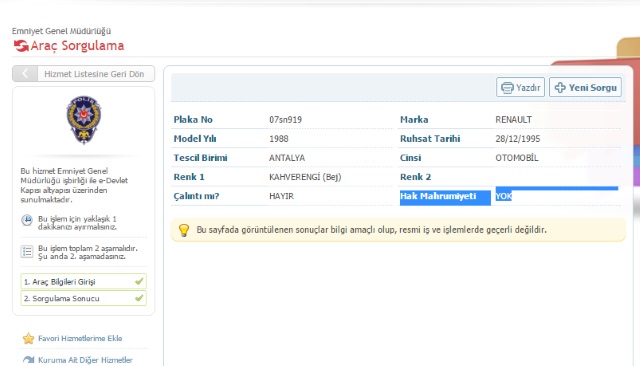Print results with the Yazdır button
This screenshot has height=366, width=640.
(520, 87)
